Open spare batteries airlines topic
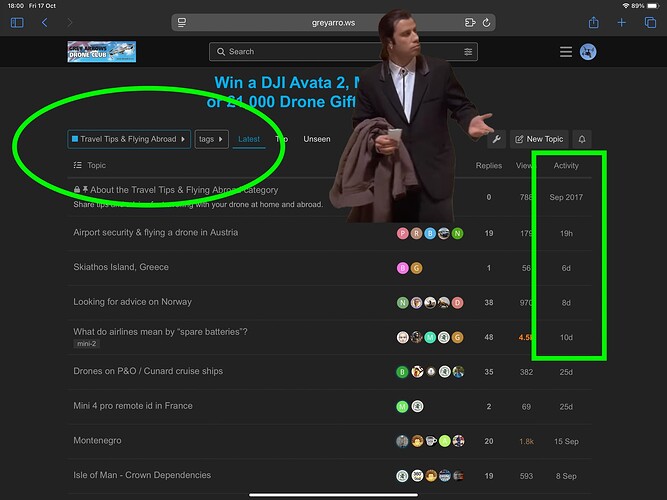This screenshot has height=500, width=667. [x=160, y=331]
